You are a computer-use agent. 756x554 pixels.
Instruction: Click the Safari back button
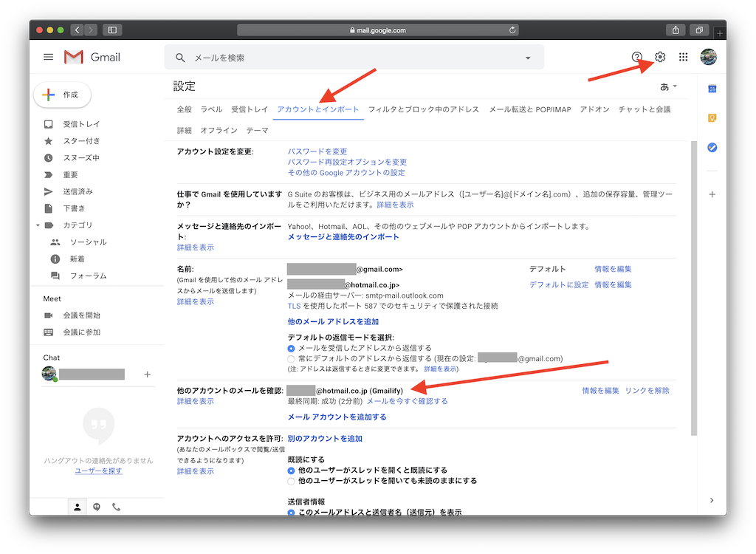pyautogui.click(x=77, y=30)
